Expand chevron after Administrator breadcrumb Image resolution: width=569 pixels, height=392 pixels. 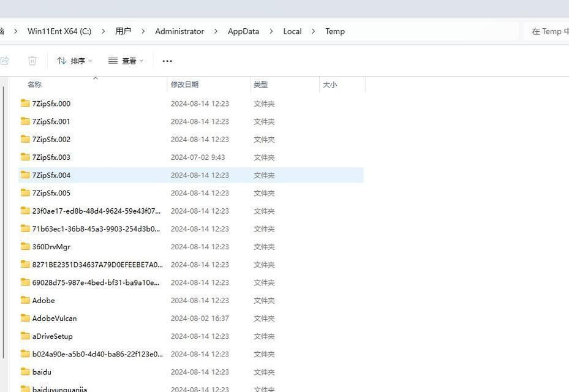coord(216,32)
